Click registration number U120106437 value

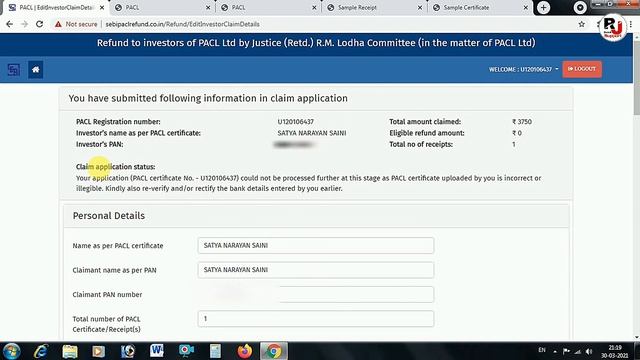[296, 122]
